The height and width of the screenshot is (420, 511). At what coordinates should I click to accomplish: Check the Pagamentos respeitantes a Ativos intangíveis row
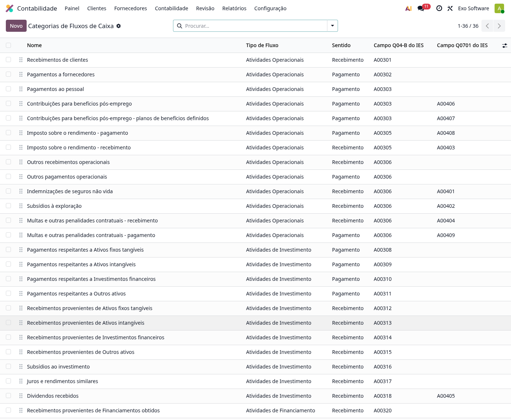tap(8, 264)
